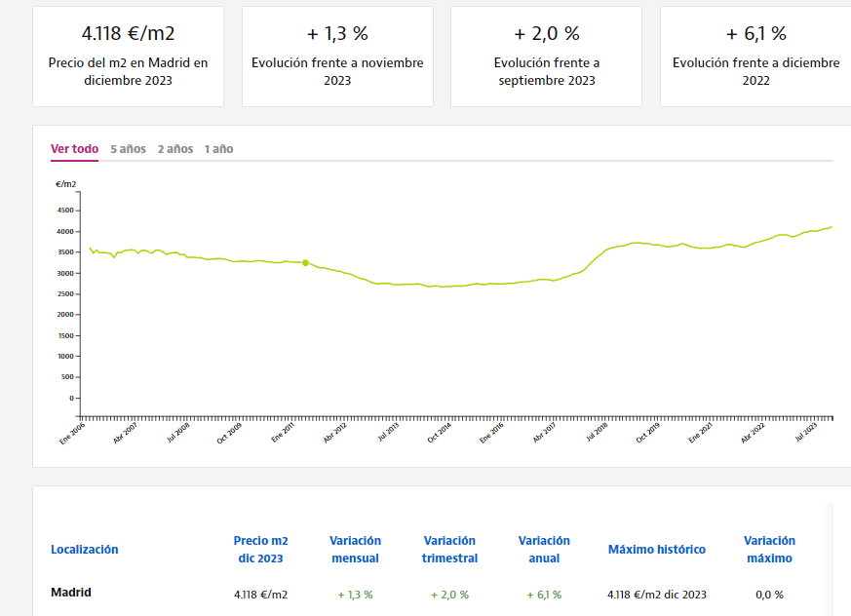Click the green highlighted point on the chart line

point(305,263)
